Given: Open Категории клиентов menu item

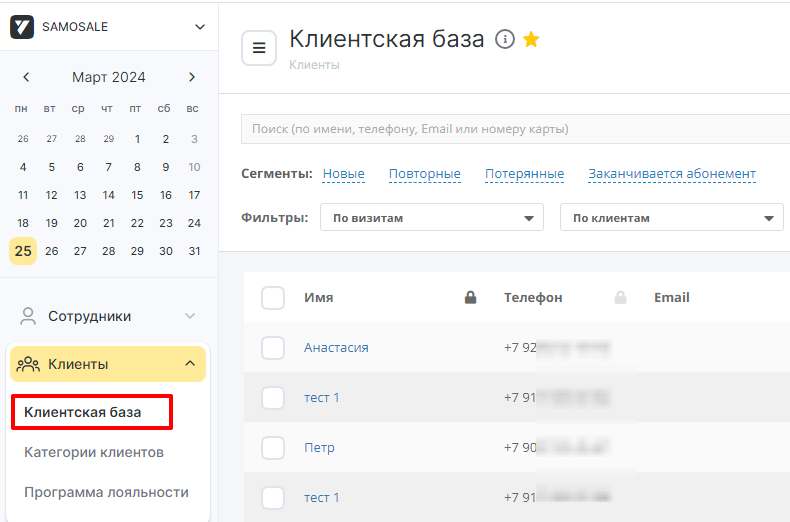Looking at the screenshot, I should click(x=94, y=452).
